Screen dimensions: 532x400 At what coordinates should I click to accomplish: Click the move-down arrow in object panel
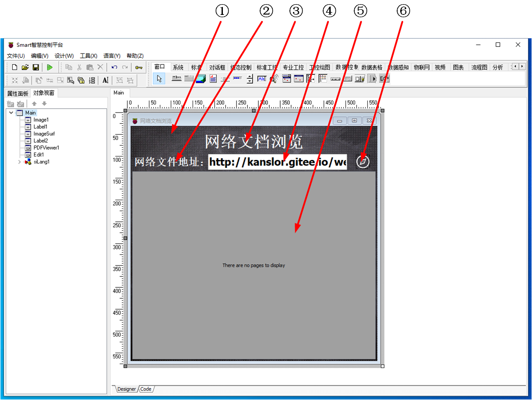coord(44,104)
